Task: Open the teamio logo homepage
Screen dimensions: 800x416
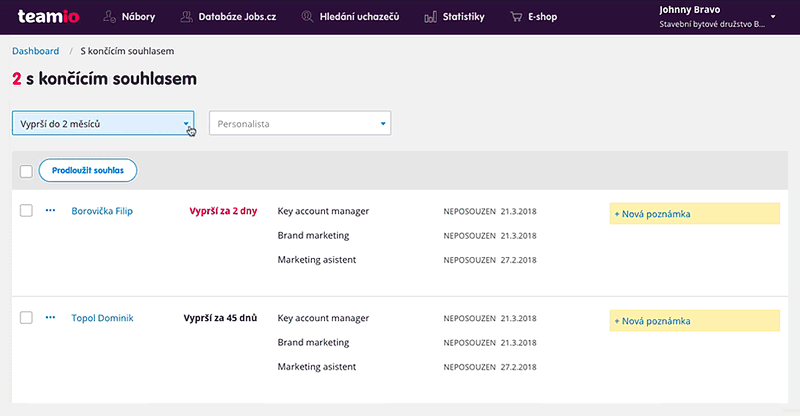Action: tap(48, 16)
